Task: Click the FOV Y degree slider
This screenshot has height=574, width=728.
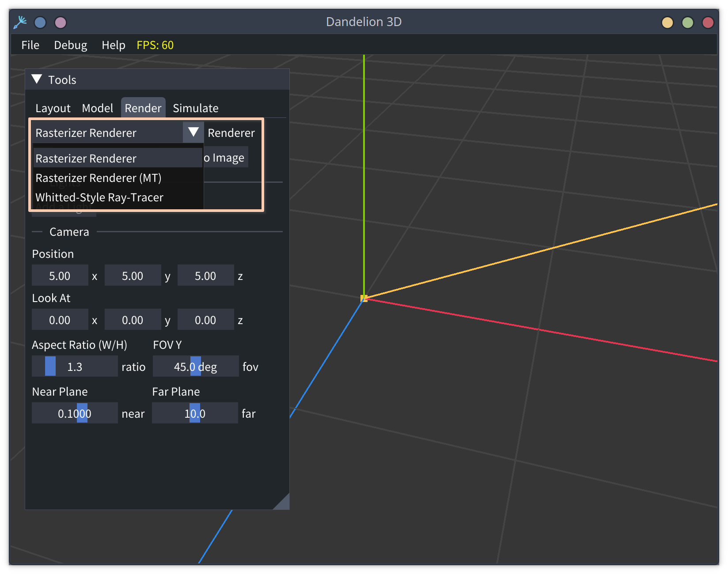Action: pos(195,366)
